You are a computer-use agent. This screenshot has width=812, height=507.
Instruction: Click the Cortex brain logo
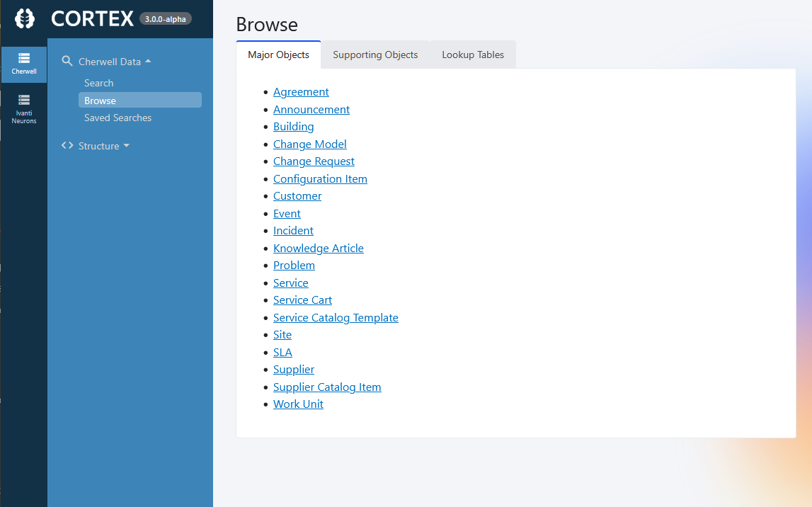click(23, 18)
